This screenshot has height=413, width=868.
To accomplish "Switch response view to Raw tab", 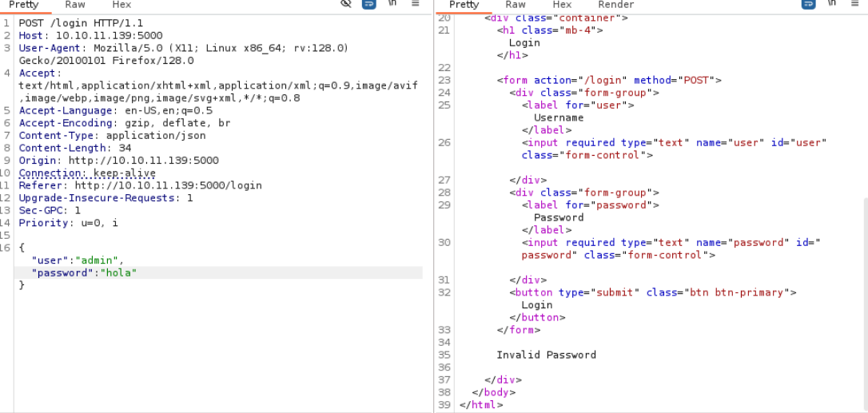I will (x=516, y=5).
